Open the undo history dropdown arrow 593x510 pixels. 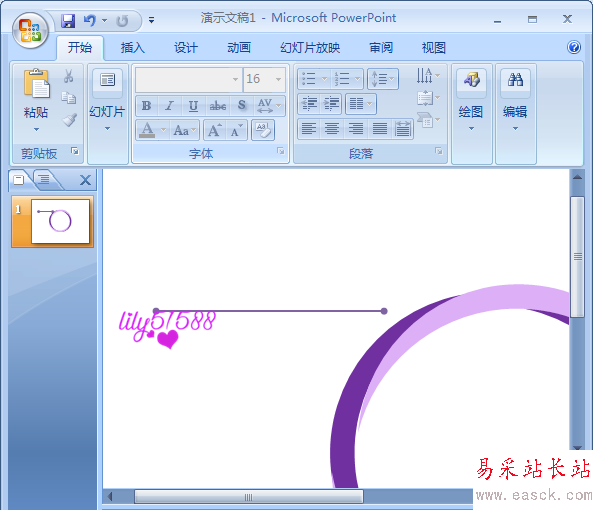coord(104,20)
